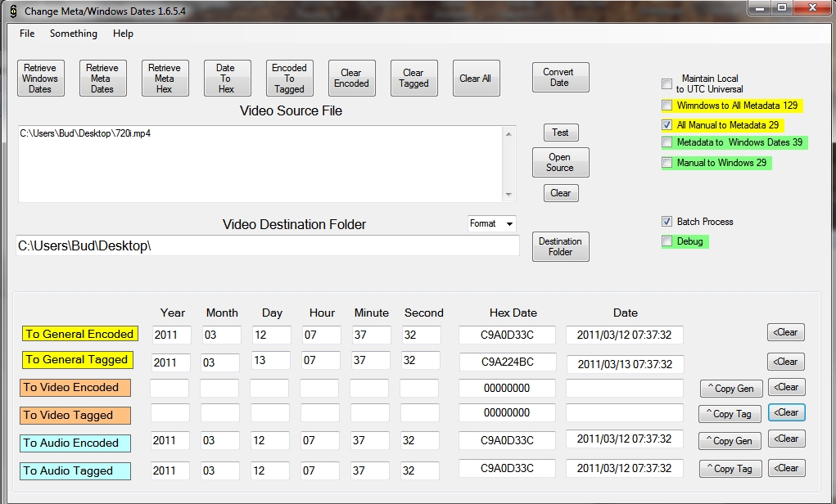
Task: Open the Something menu
Action: (74, 34)
